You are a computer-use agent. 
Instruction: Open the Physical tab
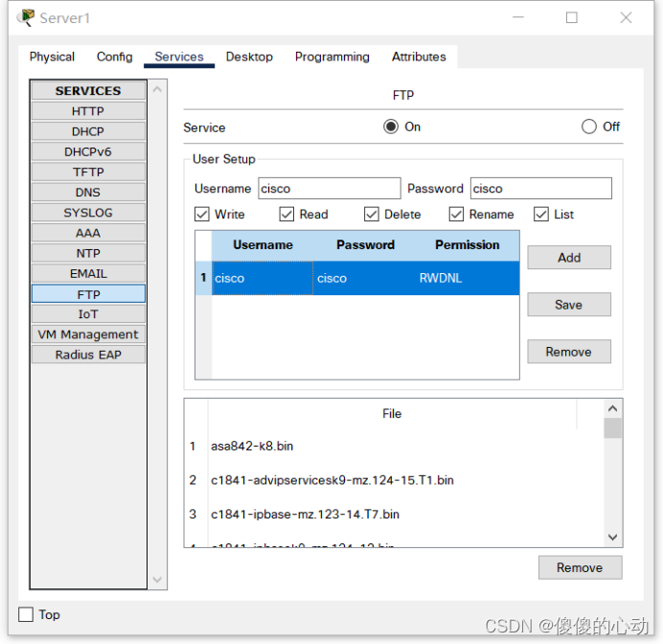coord(52,57)
